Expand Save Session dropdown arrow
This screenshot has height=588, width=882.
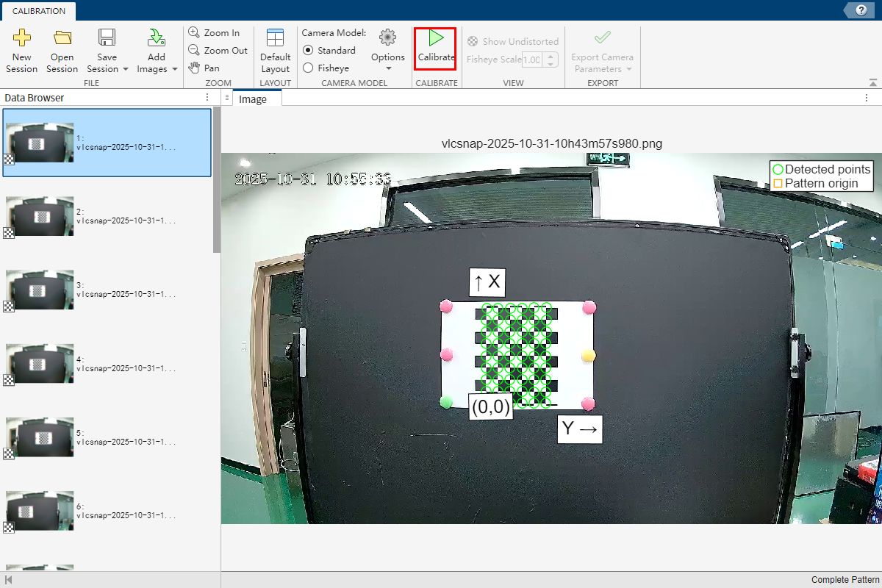pyautogui.click(x=126, y=69)
